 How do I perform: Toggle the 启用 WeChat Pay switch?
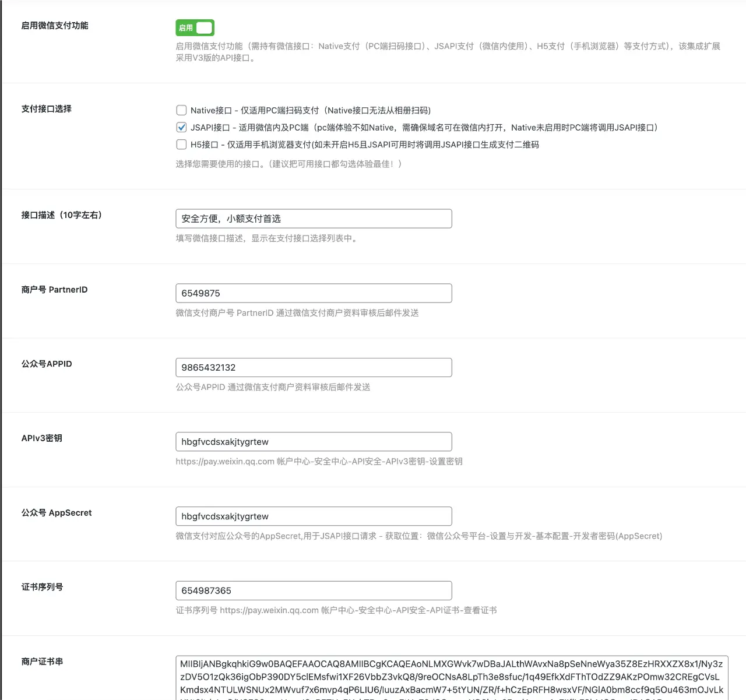pos(195,27)
